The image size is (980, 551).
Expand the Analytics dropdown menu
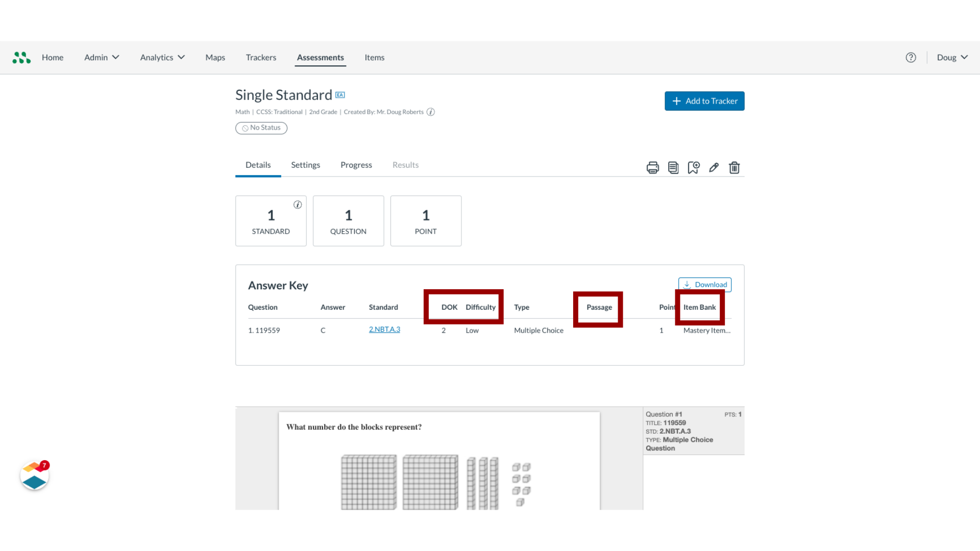(x=161, y=57)
